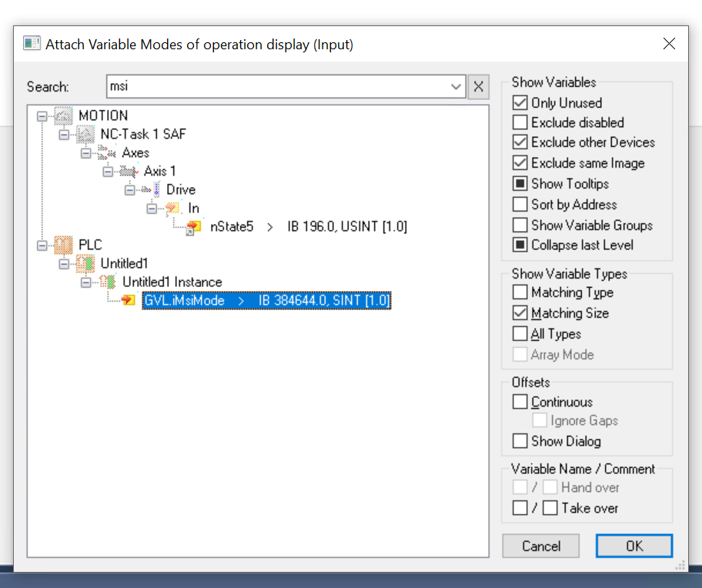The height and width of the screenshot is (588, 702).
Task: Select nState5 variable row
Action: click(309, 227)
